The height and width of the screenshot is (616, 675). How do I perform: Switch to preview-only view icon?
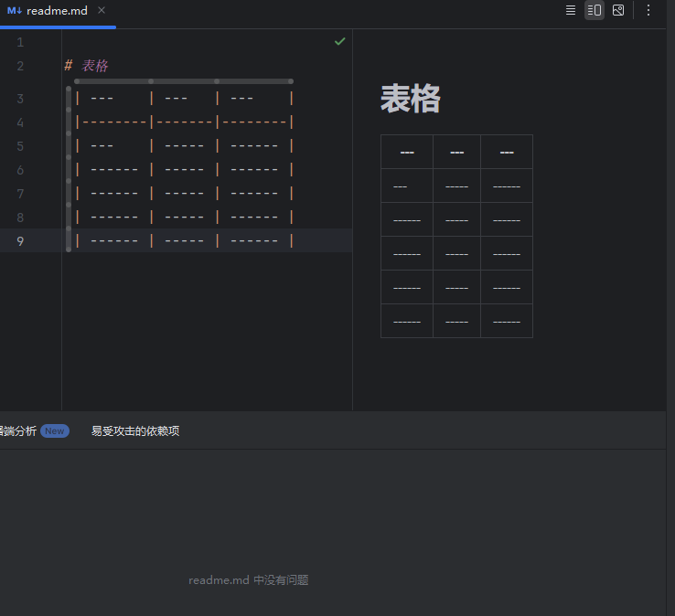[618, 10]
